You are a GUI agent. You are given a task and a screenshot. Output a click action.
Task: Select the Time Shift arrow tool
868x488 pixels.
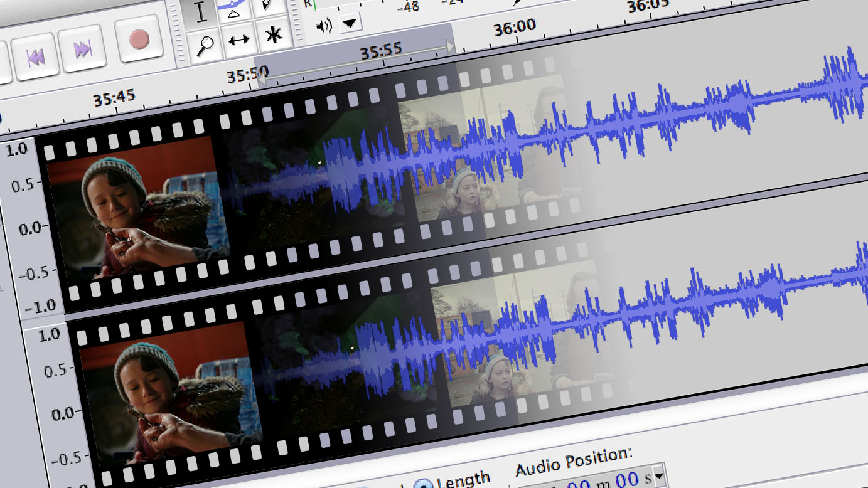point(239,41)
